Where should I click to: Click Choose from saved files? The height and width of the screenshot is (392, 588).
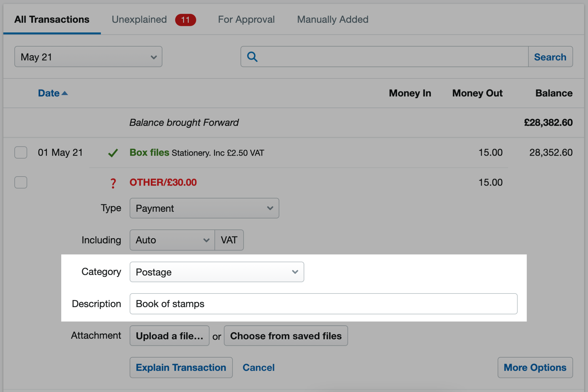286,335
